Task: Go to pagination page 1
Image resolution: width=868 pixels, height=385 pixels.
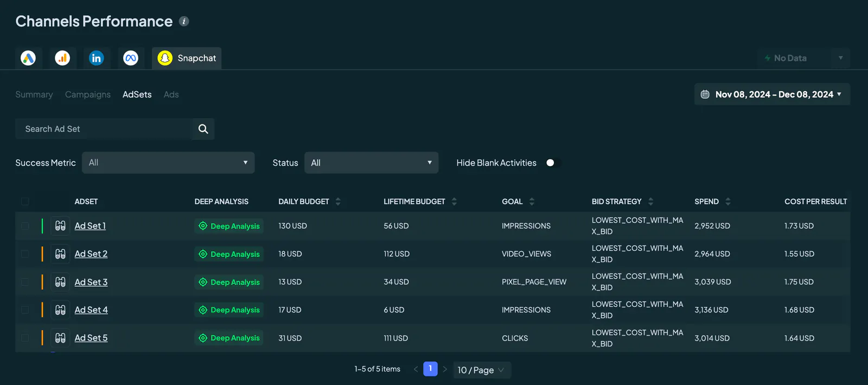Action: [x=430, y=369]
